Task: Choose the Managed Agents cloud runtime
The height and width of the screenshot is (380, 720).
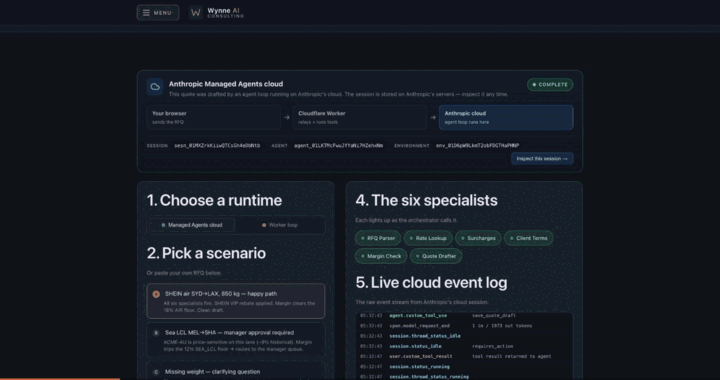Action: click(192, 225)
